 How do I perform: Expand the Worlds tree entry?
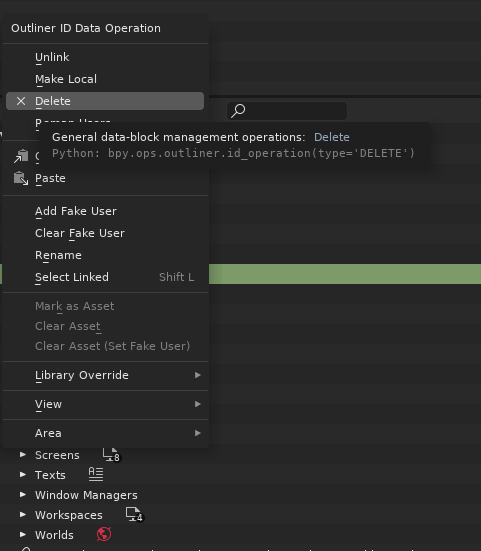pos(23,534)
